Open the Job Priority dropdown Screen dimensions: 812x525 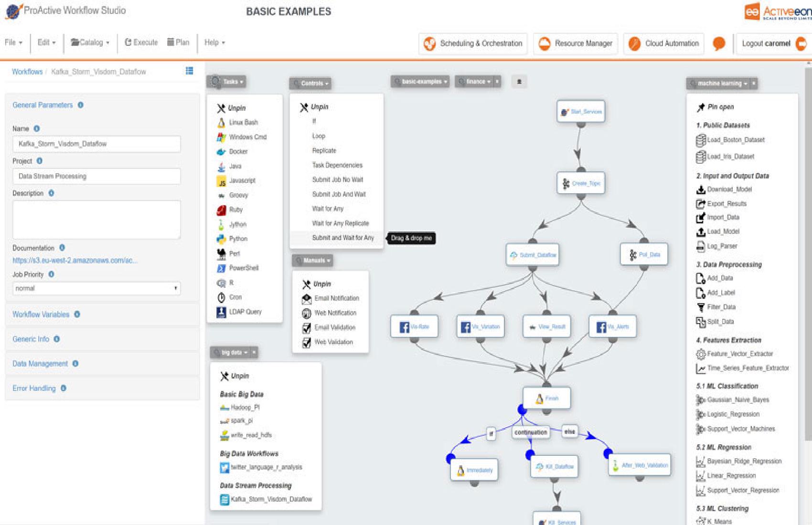tap(96, 288)
